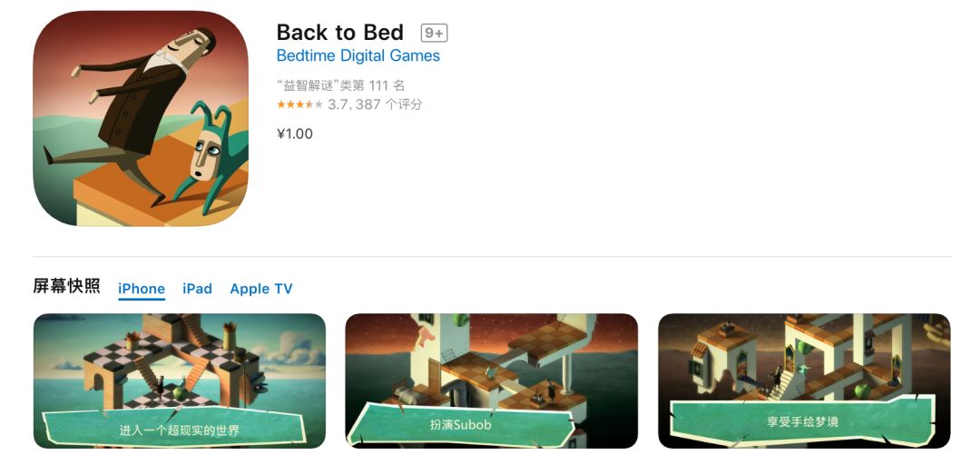
Task: Click the 扮演Subob caption banner
Action: click(x=461, y=423)
